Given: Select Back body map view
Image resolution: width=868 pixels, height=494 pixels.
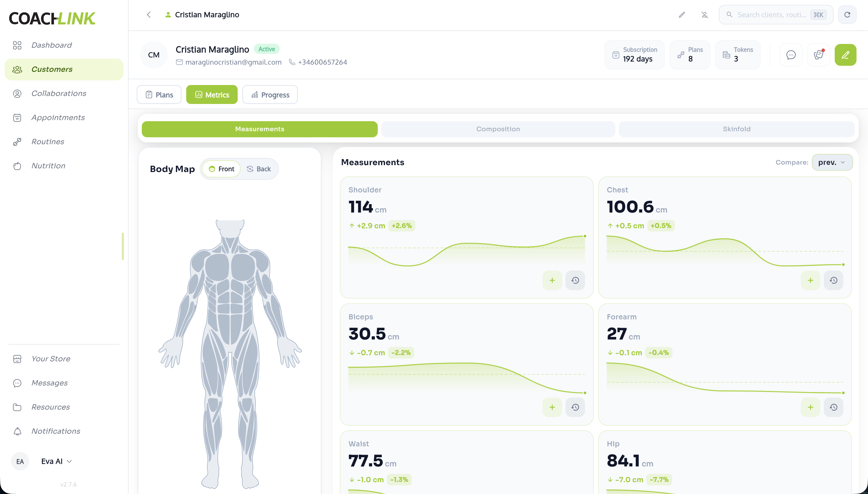Looking at the screenshot, I should pyautogui.click(x=259, y=169).
